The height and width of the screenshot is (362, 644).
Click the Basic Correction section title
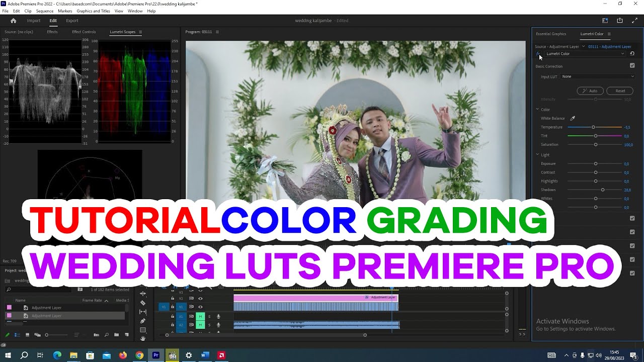pyautogui.click(x=549, y=66)
